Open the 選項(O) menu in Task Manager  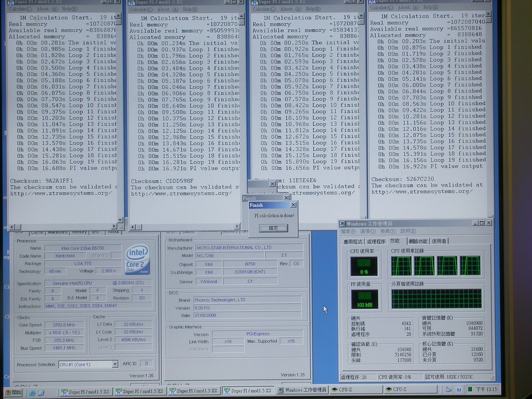(x=368, y=231)
